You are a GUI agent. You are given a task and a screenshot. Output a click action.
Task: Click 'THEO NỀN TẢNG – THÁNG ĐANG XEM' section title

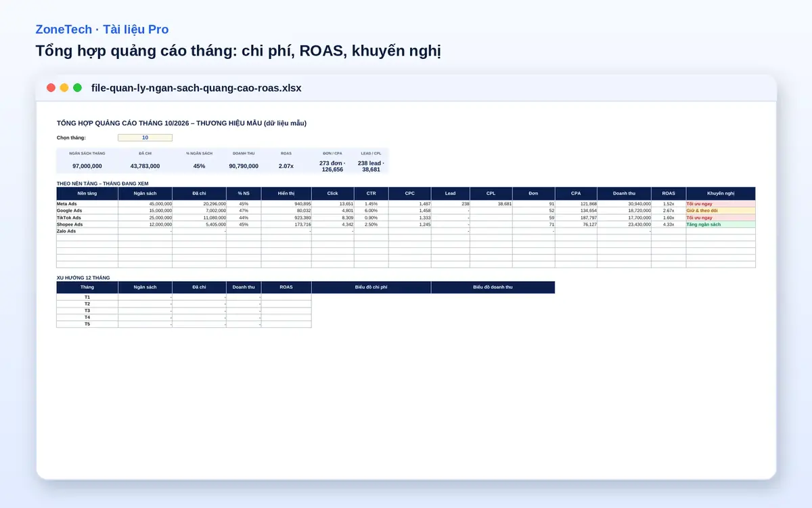click(x=102, y=184)
